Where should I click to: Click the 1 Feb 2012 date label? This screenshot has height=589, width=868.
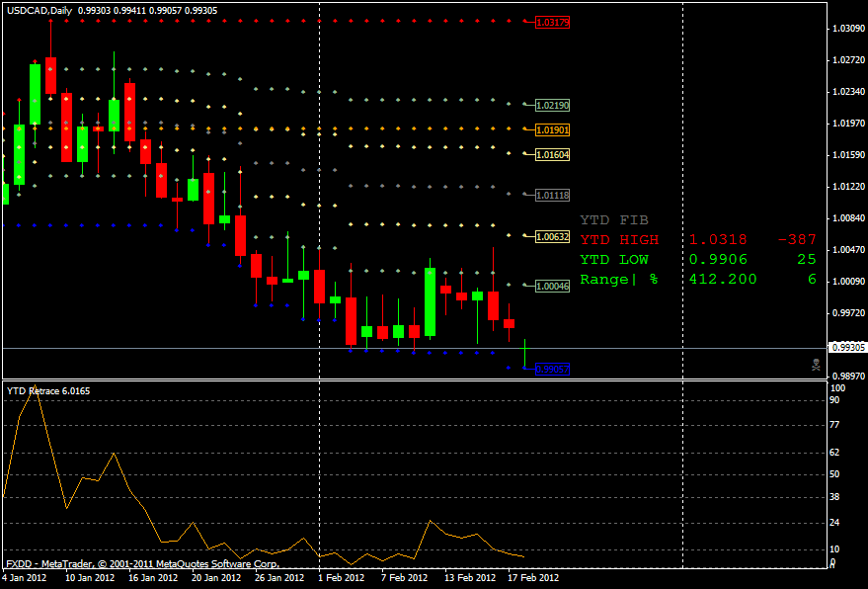click(342, 578)
